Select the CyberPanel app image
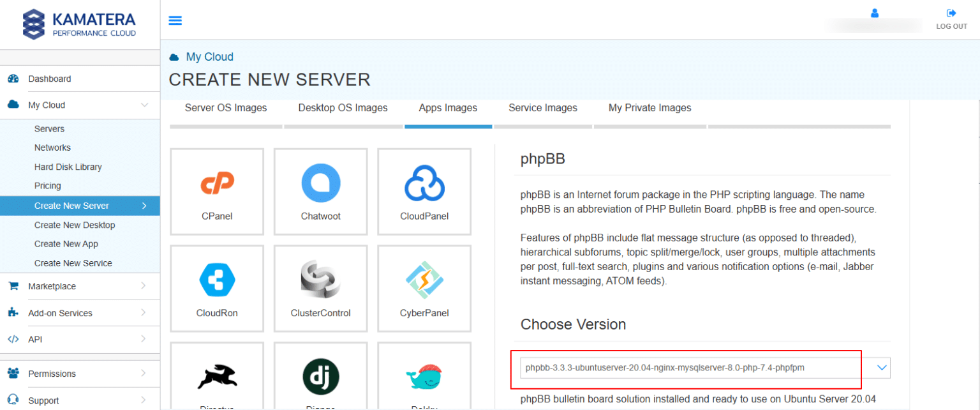 [x=424, y=289]
